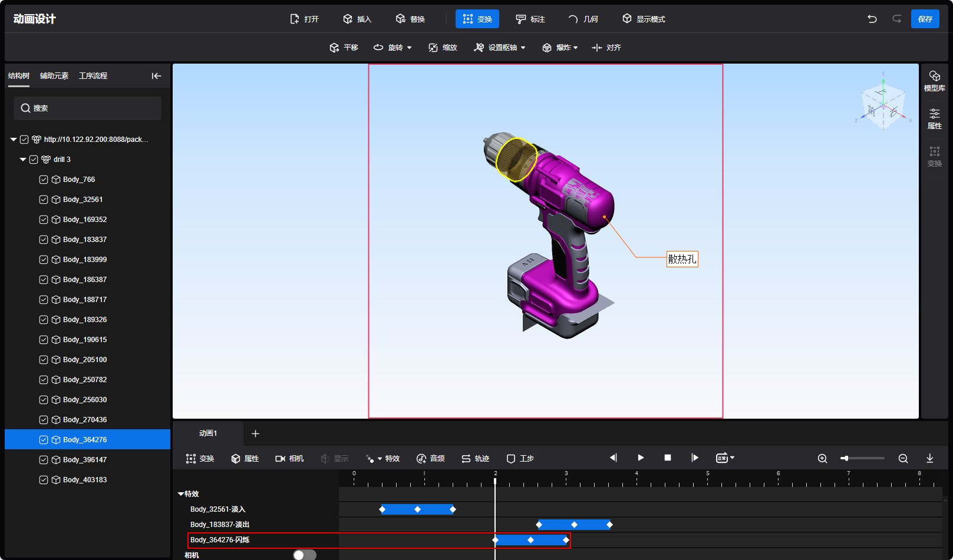953x560 pixels.
Task: Collapse the drill 3 tree node
Action: (x=23, y=160)
